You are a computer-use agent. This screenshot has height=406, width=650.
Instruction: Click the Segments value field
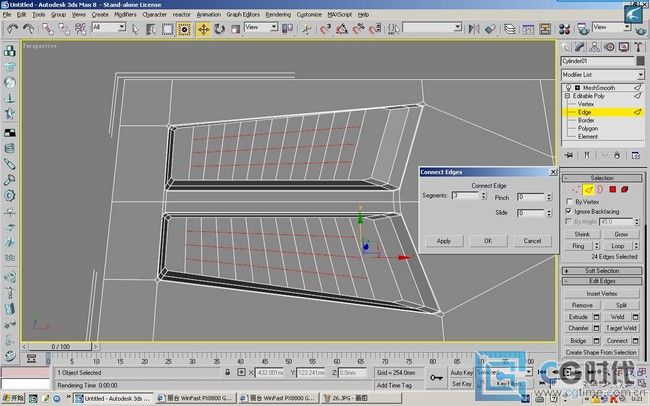[466, 195]
